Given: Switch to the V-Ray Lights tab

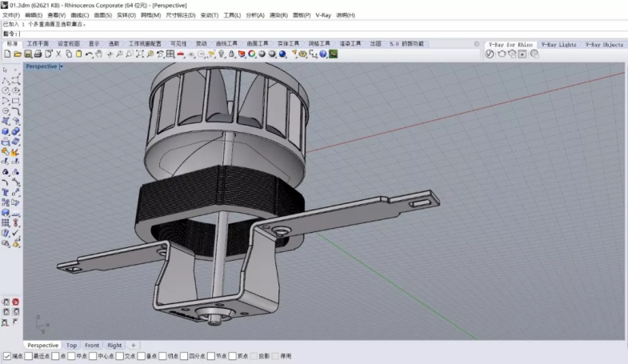Looking at the screenshot, I should tap(558, 45).
